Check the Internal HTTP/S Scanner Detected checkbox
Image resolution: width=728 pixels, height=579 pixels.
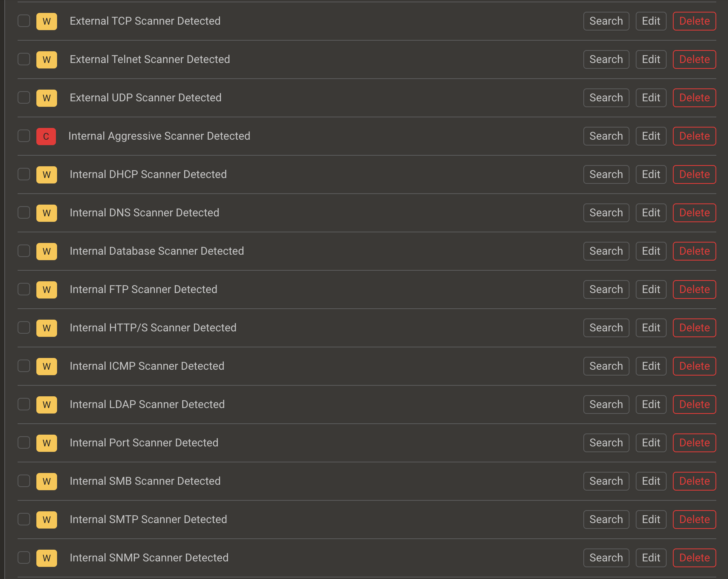click(24, 328)
